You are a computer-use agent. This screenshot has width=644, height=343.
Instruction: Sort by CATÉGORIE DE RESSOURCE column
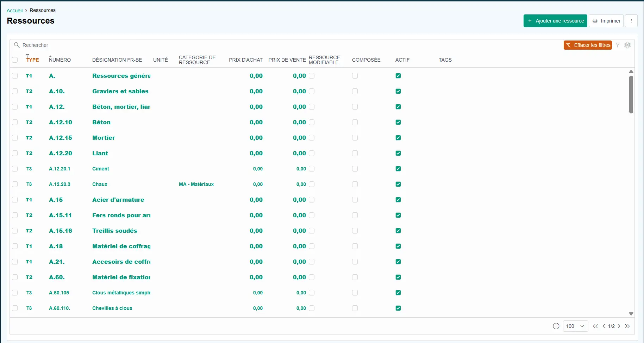[197, 60]
